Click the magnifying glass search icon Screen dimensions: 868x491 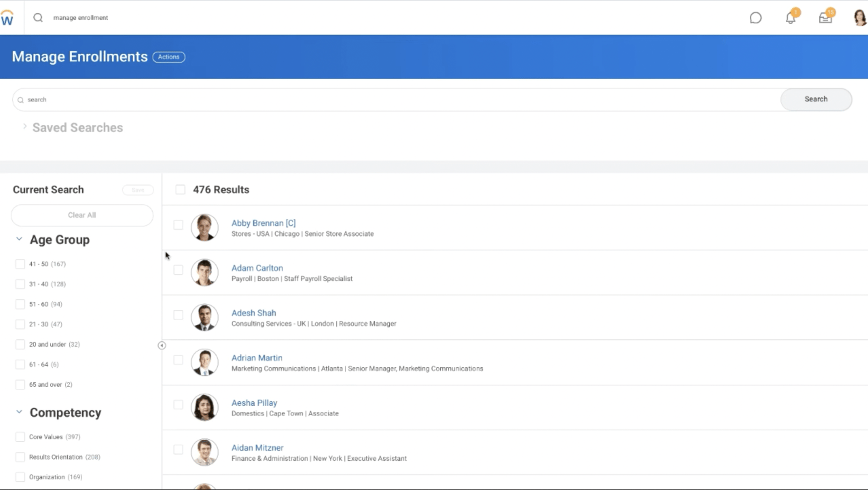[x=38, y=17]
